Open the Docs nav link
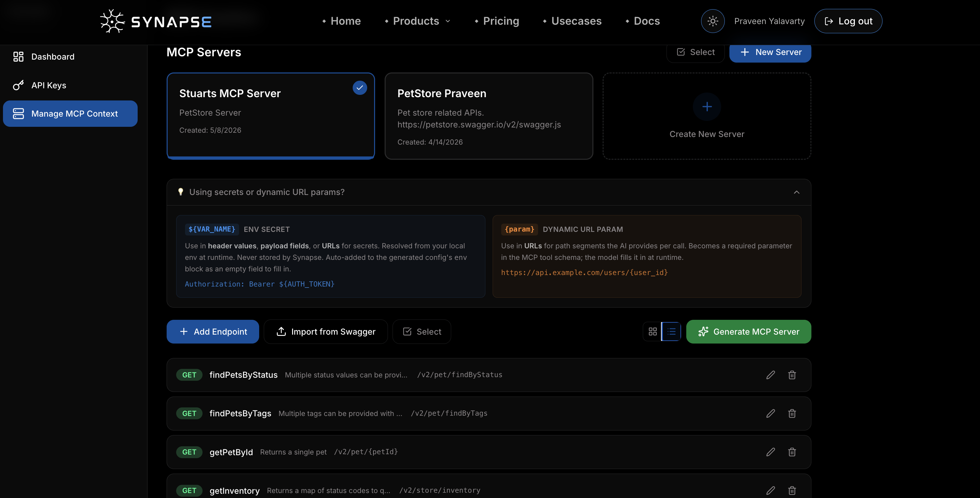This screenshot has width=980, height=498. point(647,21)
